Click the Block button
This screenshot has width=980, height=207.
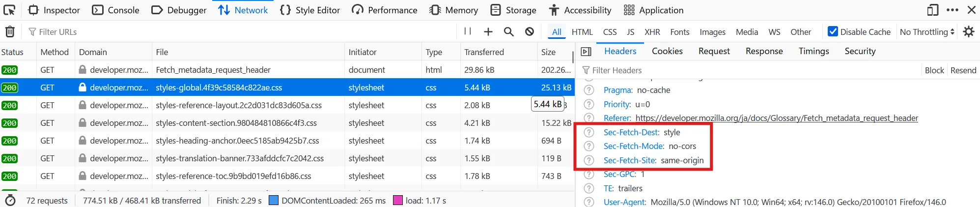(934, 70)
